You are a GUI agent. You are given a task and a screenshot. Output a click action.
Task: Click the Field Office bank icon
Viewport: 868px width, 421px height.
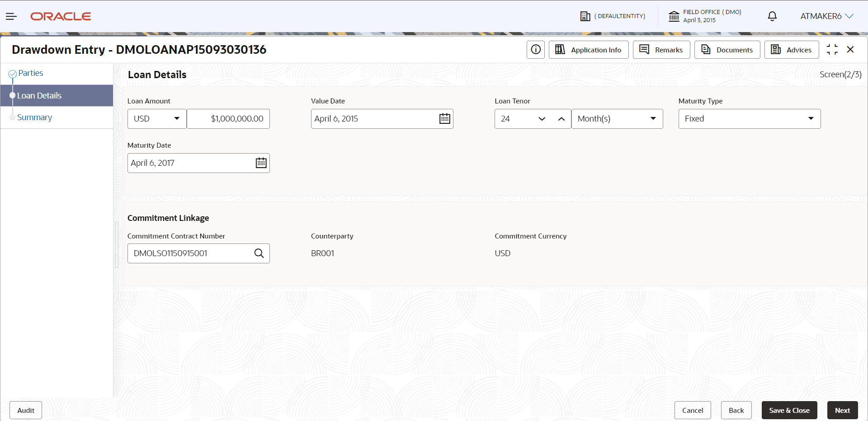pyautogui.click(x=674, y=16)
